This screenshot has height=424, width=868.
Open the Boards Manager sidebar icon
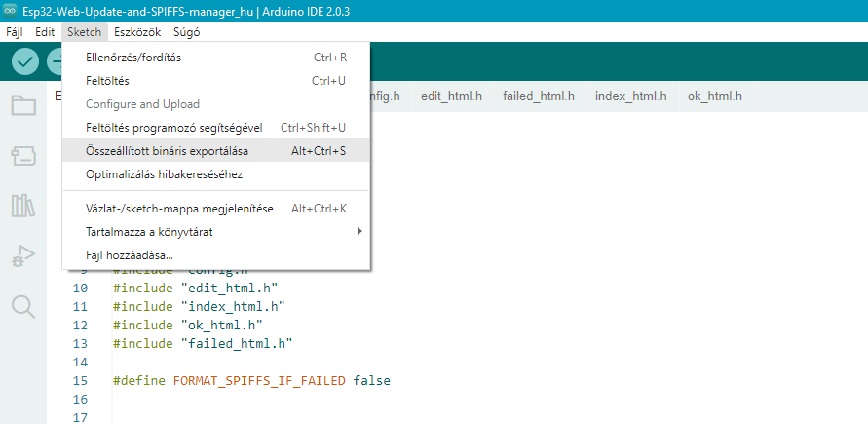23,156
